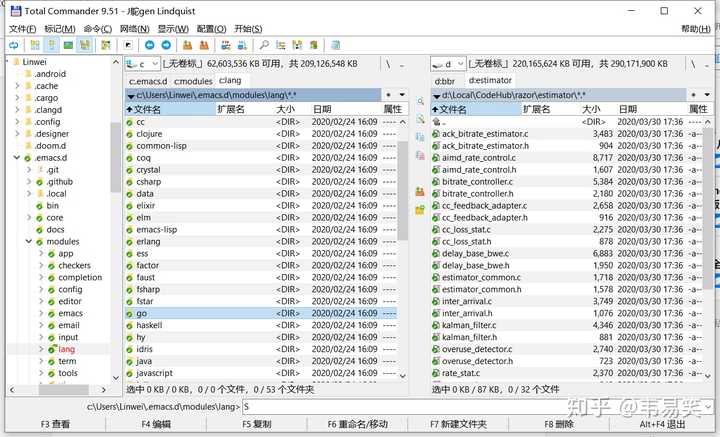720x437 pixels.
Task: Click the left file list vertical scrollbar
Action: pyautogui.click(x=403, y=248)
